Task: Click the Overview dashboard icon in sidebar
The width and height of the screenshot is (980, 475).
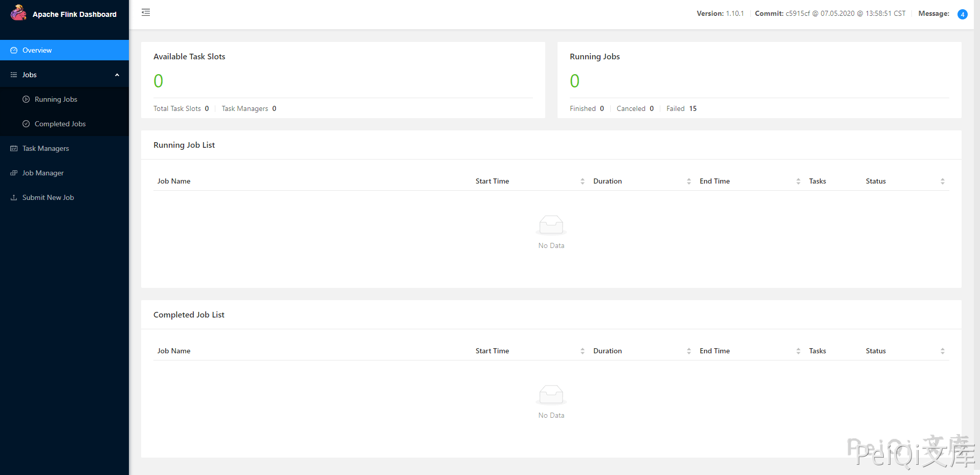Action: [x=14, y=50]
